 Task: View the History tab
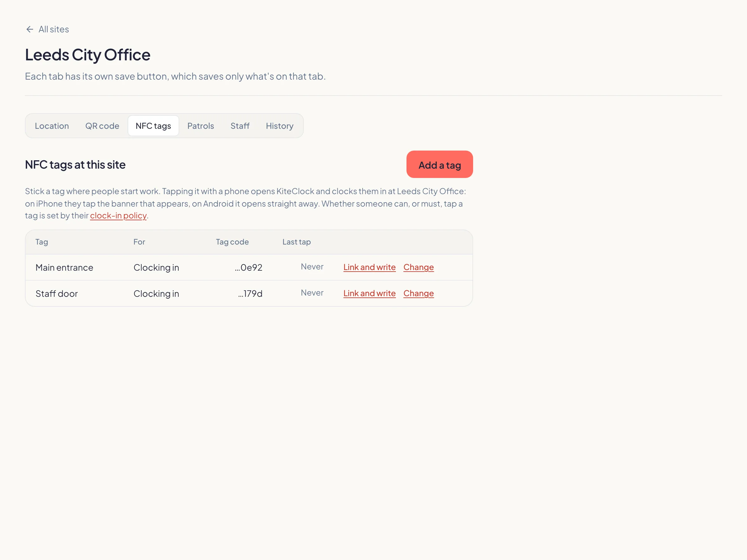coord(279,126)
